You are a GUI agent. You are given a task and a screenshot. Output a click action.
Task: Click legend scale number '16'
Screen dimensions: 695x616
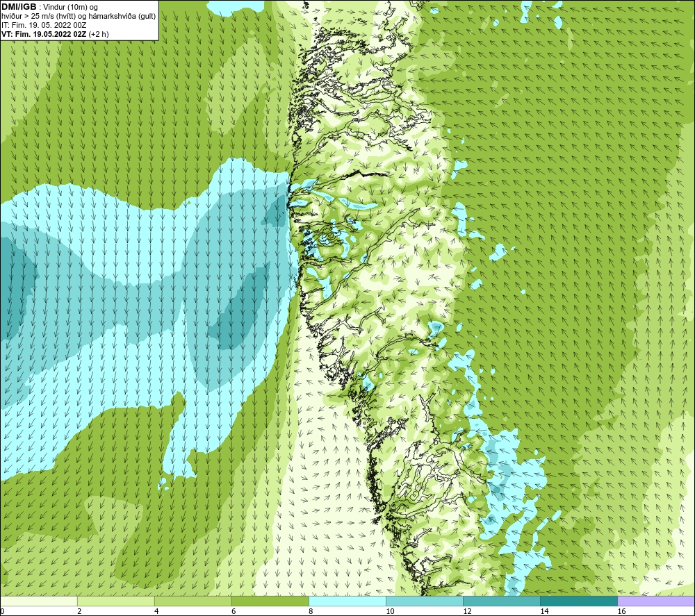621,612
